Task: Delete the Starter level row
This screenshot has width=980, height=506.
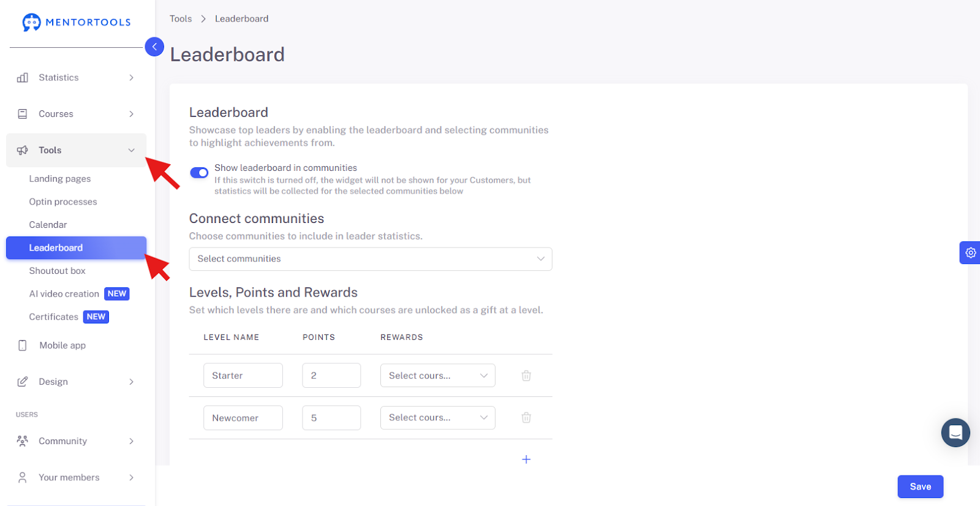Action: pos(526,376)
